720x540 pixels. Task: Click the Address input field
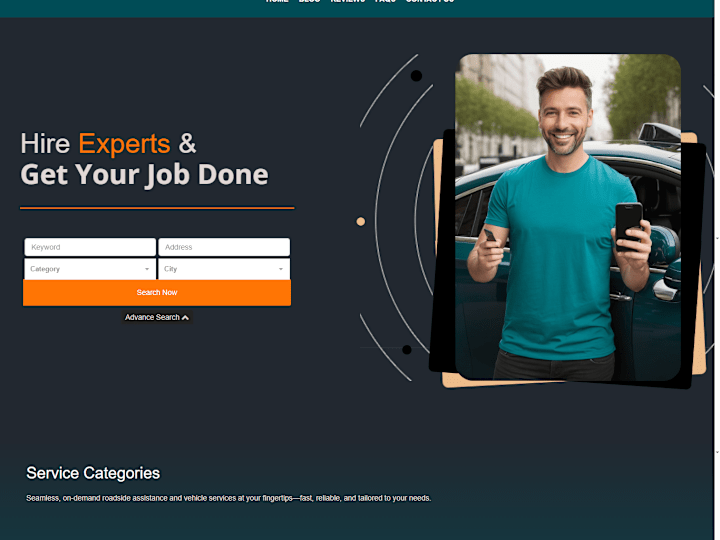224,247
